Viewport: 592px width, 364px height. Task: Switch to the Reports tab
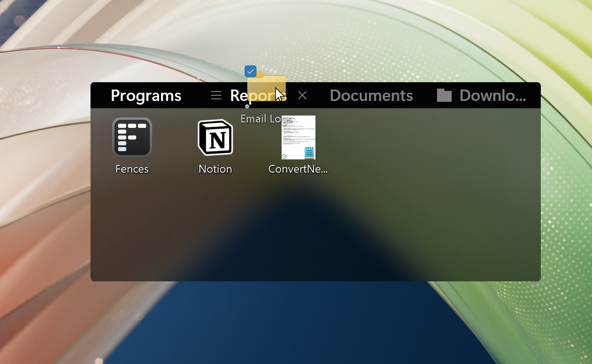point(258,95)
